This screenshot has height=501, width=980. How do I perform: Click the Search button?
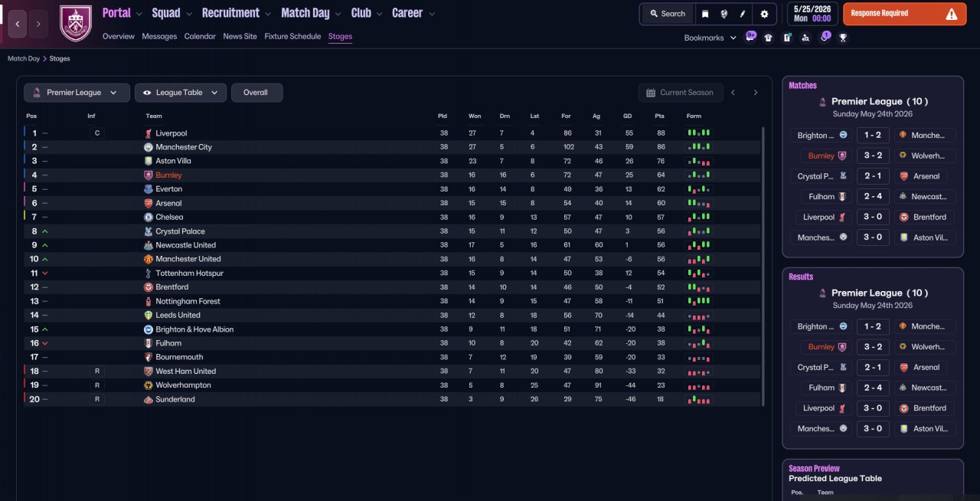point(667,14)
